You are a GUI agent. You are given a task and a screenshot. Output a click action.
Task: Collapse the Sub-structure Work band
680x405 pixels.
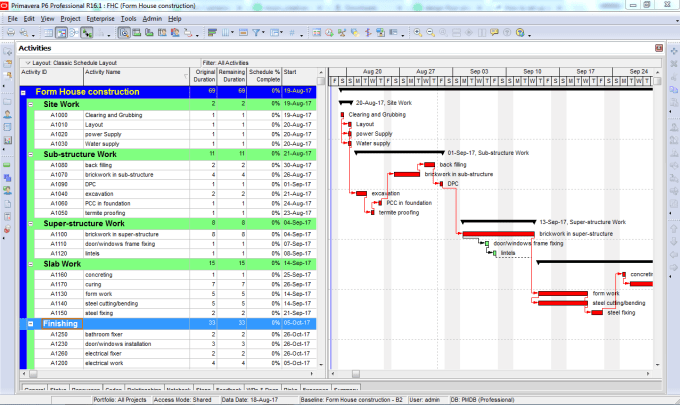tap(31, 154)
